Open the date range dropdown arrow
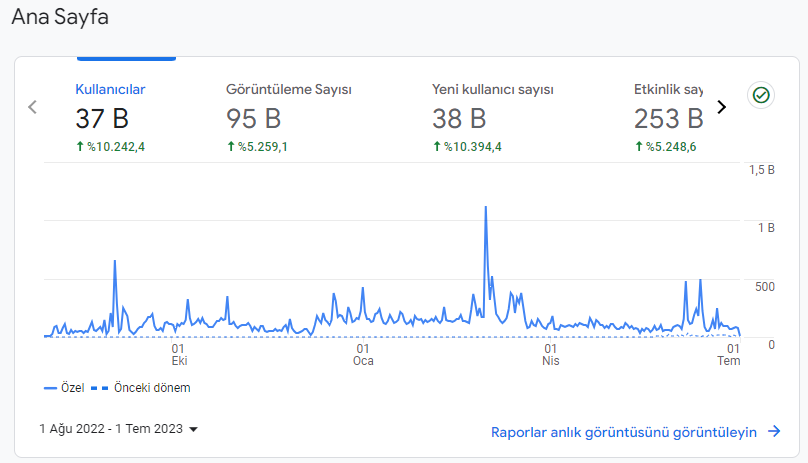 (194, 429)
